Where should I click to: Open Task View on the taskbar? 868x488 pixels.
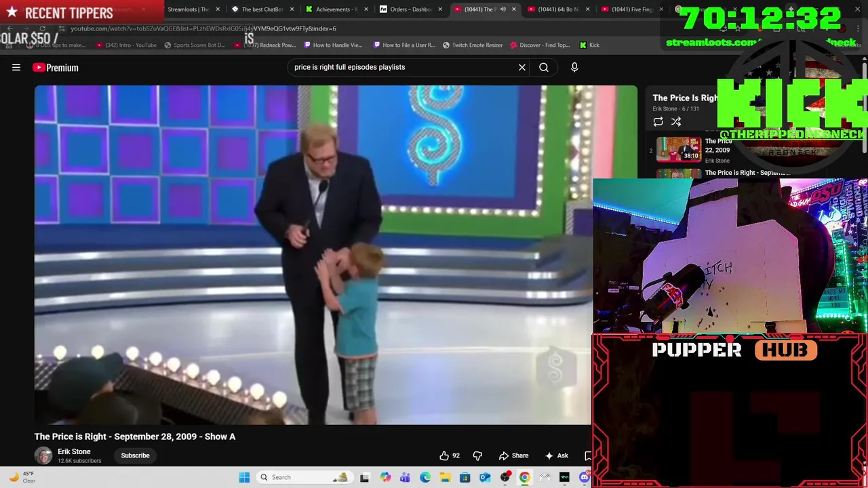point(364,477)
